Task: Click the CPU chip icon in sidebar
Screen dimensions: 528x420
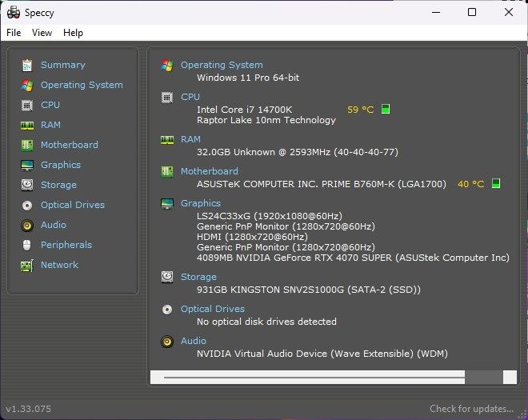Action: (27, 105)
